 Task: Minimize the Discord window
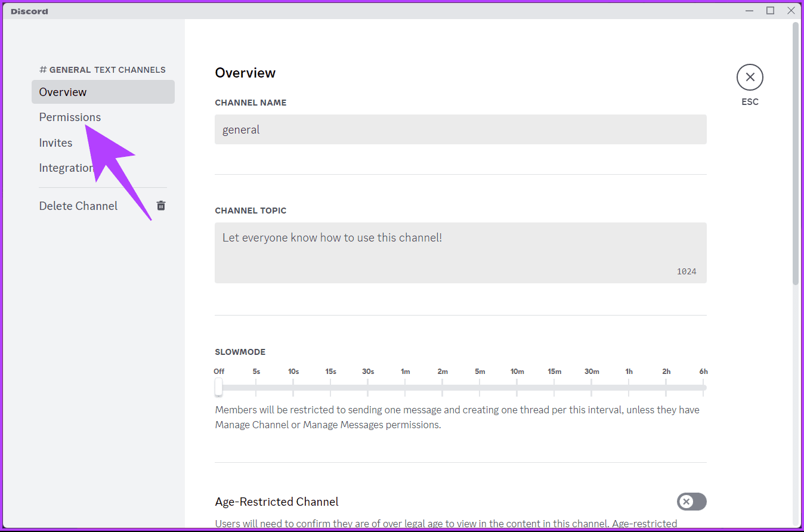[749, 11]
